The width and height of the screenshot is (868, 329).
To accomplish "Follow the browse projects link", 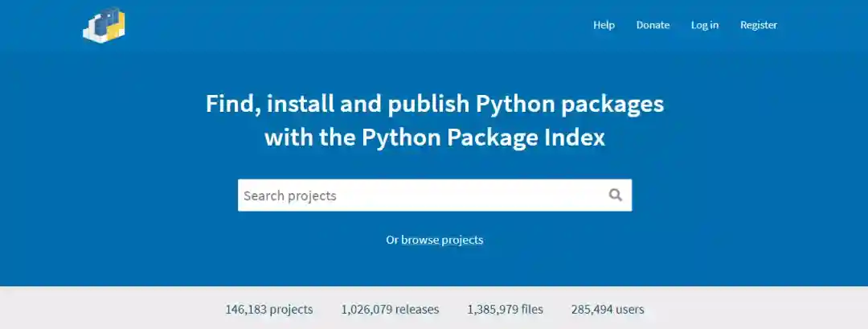I will pyautogui.click(x=442, y=240).
